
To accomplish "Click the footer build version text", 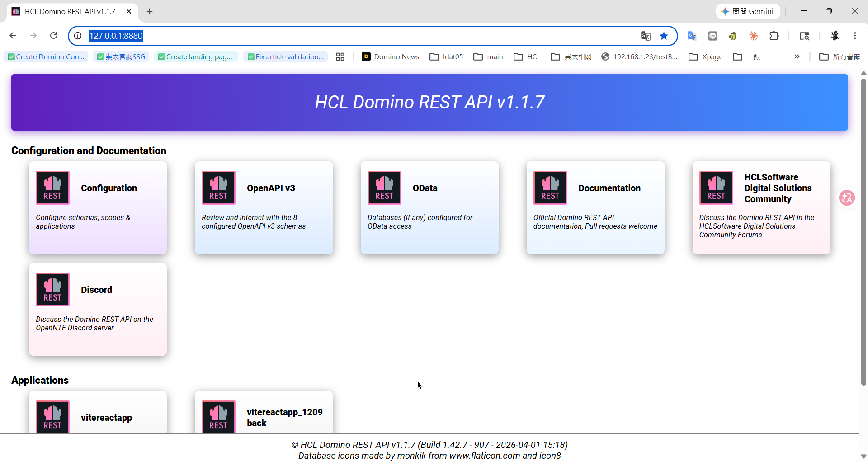I will pyautogui.click(x=429, y=445).
